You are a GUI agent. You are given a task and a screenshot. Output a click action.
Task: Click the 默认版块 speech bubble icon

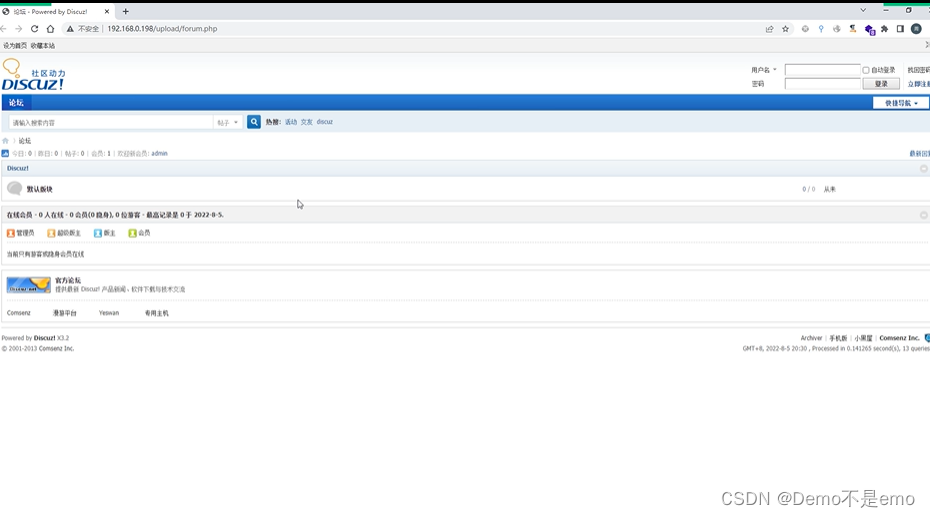[14, 189]
